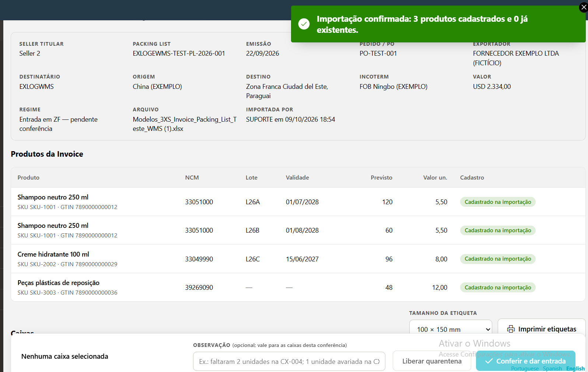This screenshot has width=588, height=372.
Task: Switch language to Portuguese
Action: click(525, 369)
